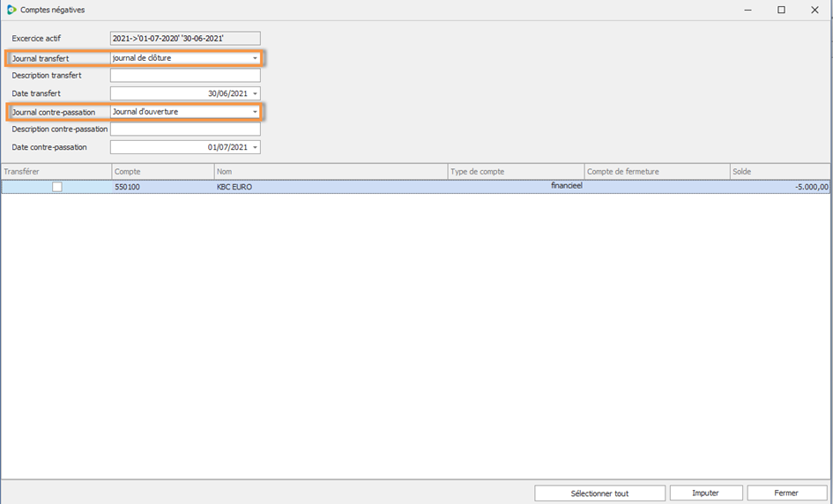This screenshot has height=504, width=833.
Task: Open the Journal transfert dropdown
Action: click(x=255, y=58)
